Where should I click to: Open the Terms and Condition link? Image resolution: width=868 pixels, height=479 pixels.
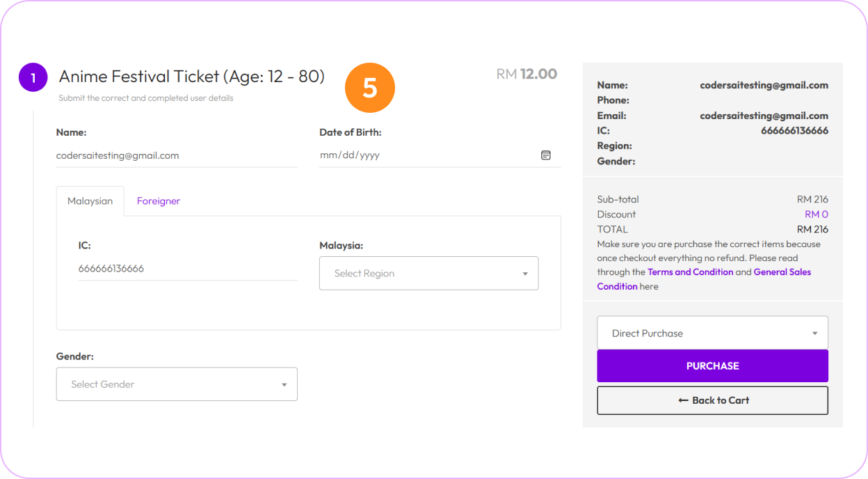coord(690,272)
